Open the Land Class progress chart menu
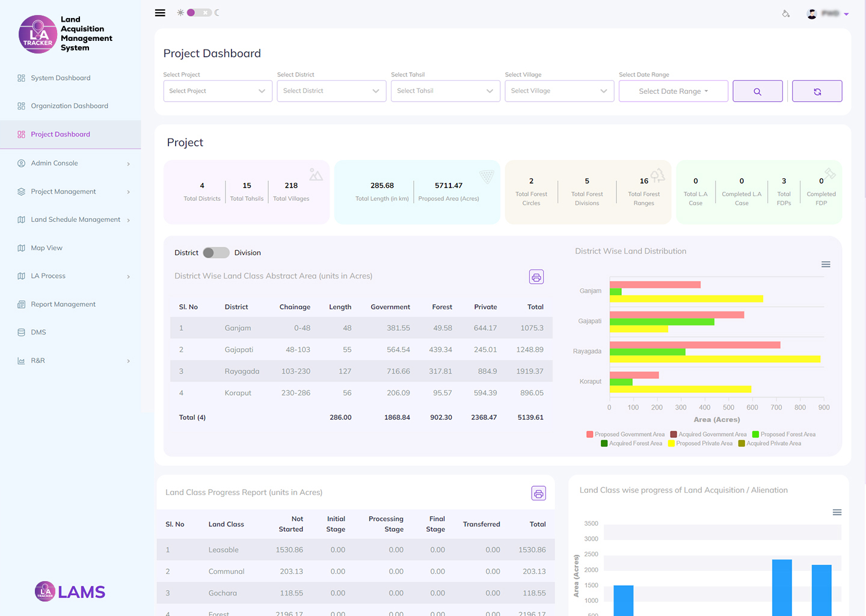This screenshot has width=866, height=616. (837, 513)
